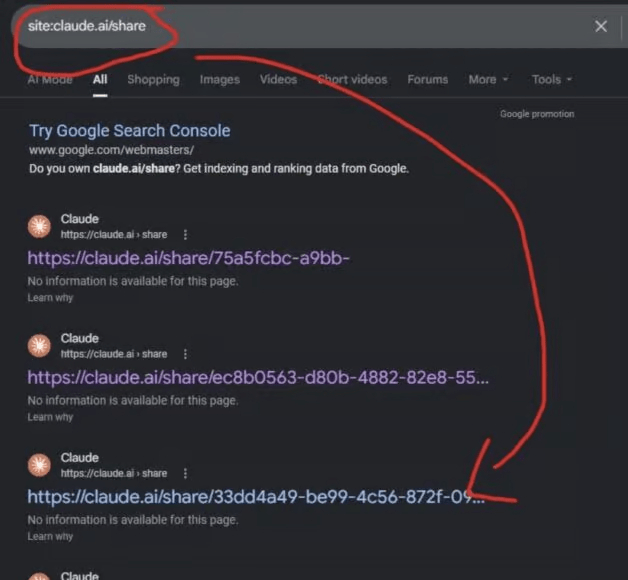Click Learn why under the 33dd4a49 result
This screenshot has width=628, height=580.
[x=50, y=536]
